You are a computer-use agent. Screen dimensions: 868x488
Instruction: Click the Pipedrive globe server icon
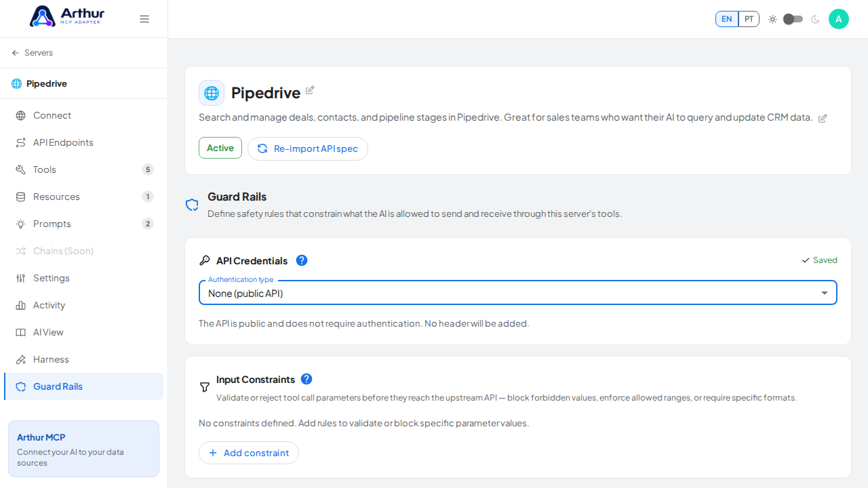pos(212,93)
